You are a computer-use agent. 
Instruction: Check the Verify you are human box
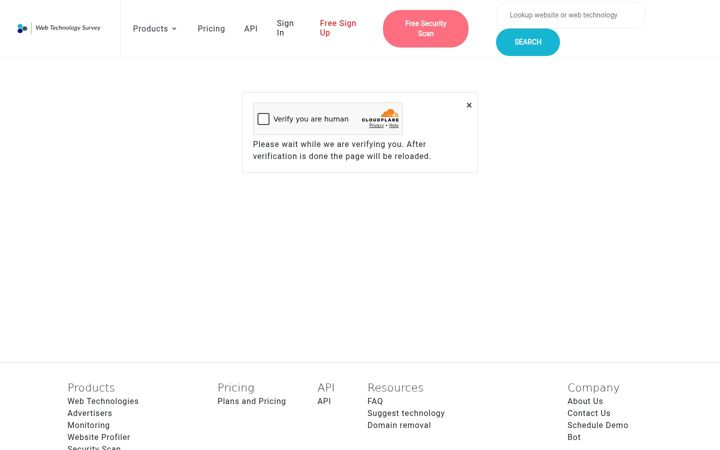[264, 119]
